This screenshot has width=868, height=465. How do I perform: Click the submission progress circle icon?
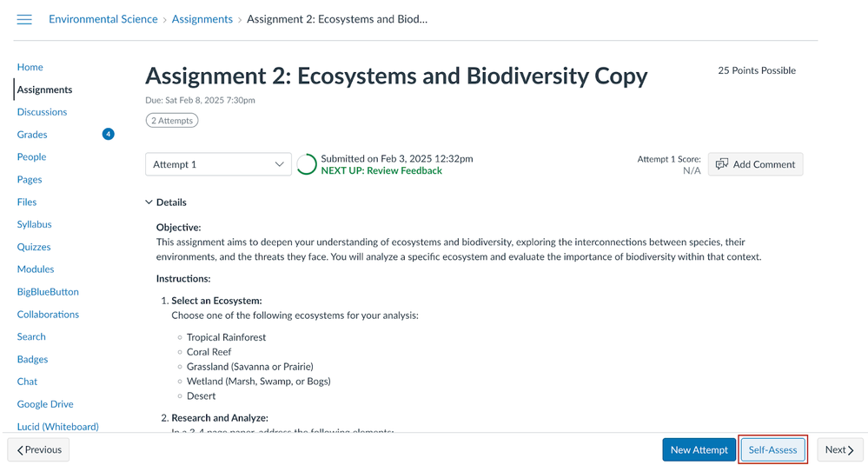307,164
